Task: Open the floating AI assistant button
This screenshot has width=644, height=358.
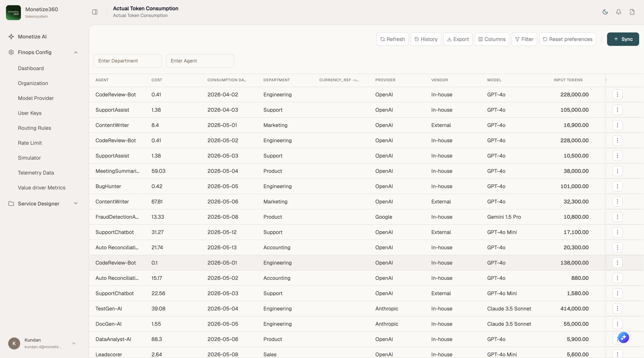Action: (623, 337)
